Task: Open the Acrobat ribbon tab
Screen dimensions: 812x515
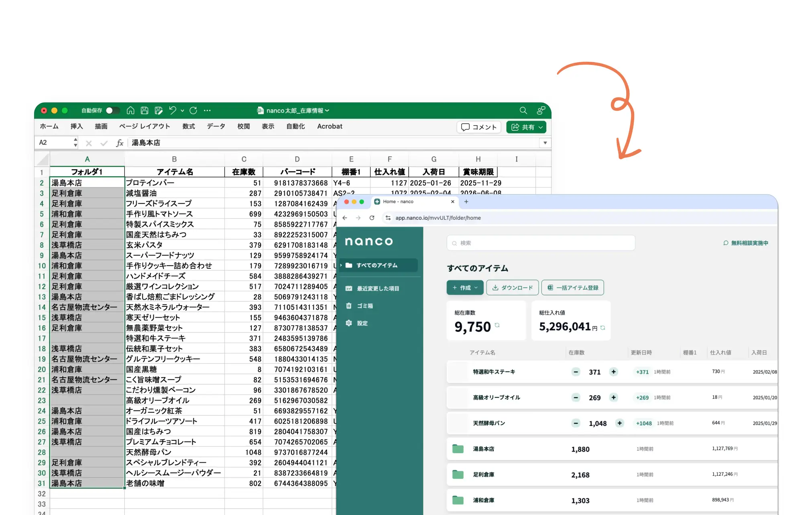Action: (330, 126)
